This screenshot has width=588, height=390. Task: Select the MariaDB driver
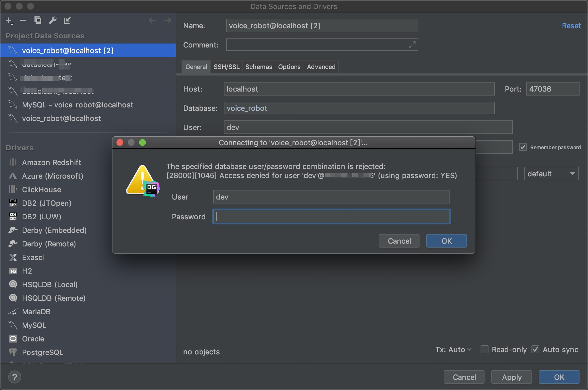[x=36, y=312]
